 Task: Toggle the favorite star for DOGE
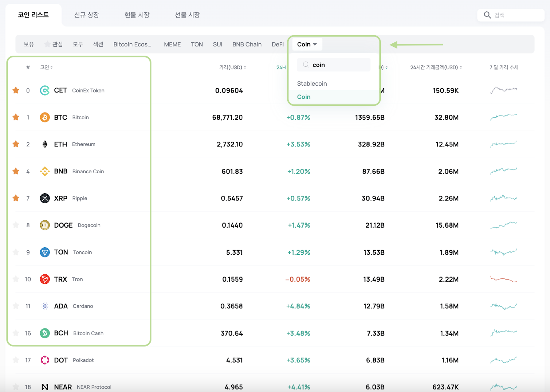pyautogui.click(x=15, y=225)
